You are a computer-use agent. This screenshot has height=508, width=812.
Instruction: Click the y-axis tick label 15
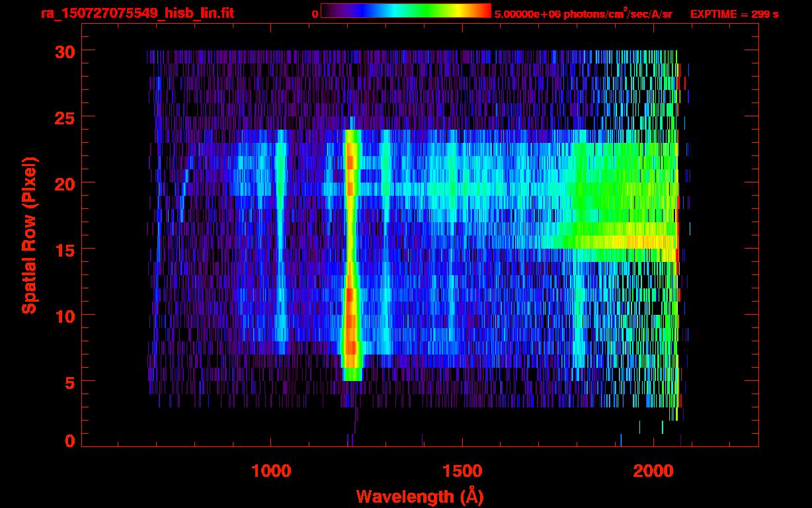(x=64, y=249)
